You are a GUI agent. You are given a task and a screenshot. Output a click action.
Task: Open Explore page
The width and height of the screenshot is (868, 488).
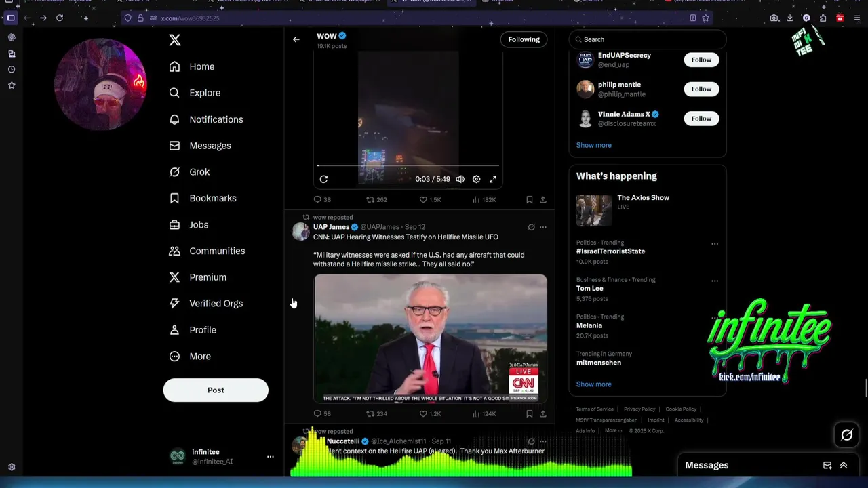[x=195, y=93]
